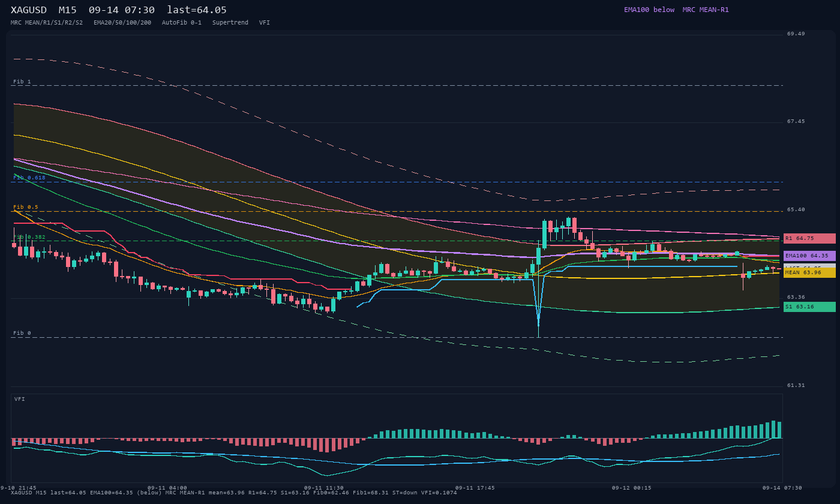Click the VFI label inside the lower panel

tap(20, 399)
